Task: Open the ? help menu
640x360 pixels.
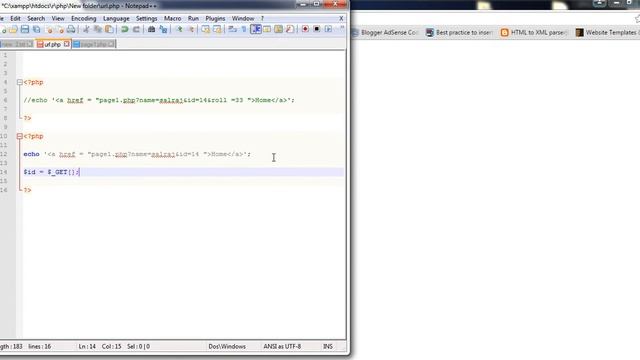Action: click(262, 18)
